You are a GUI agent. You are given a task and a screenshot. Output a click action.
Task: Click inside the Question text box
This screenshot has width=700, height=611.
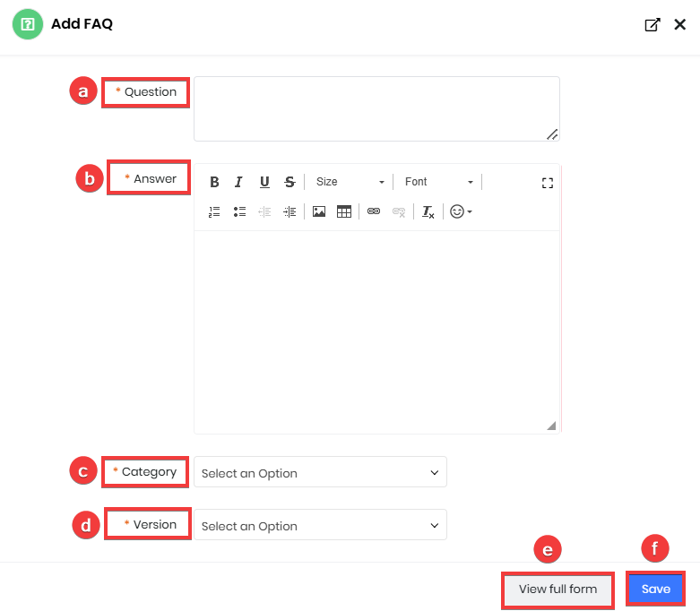(x=376, y=109)
